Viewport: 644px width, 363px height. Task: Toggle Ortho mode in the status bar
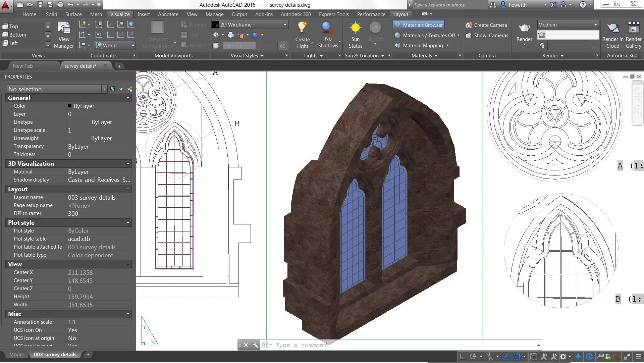pyautogui.click(x=462, y=357)
